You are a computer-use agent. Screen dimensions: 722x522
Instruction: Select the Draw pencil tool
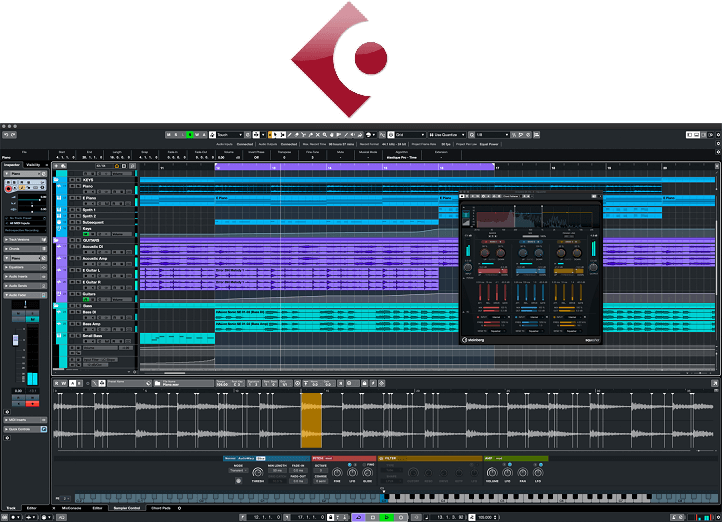click(x=290, y=135)
